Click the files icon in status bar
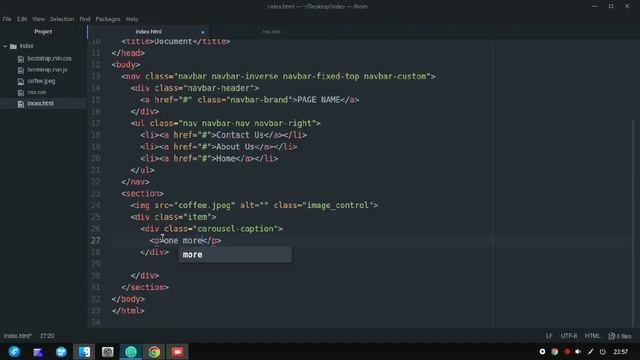This screenshot has height=360, width=640. pos(611,336)
